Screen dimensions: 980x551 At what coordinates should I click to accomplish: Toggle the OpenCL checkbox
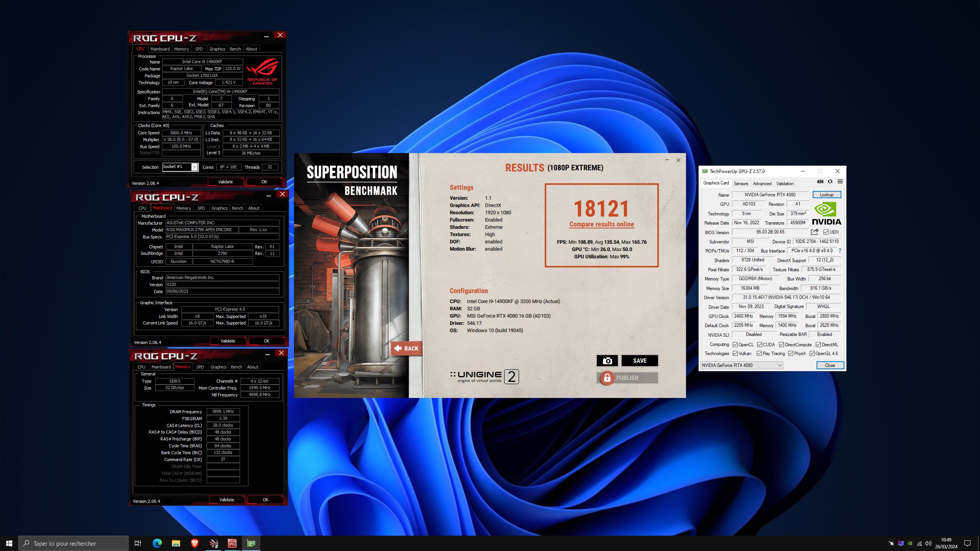pos(735,345)
